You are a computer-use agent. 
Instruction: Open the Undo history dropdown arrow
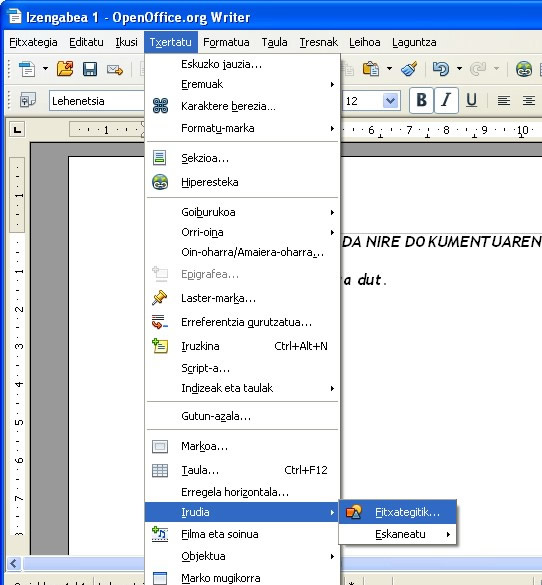pos(459,69)
